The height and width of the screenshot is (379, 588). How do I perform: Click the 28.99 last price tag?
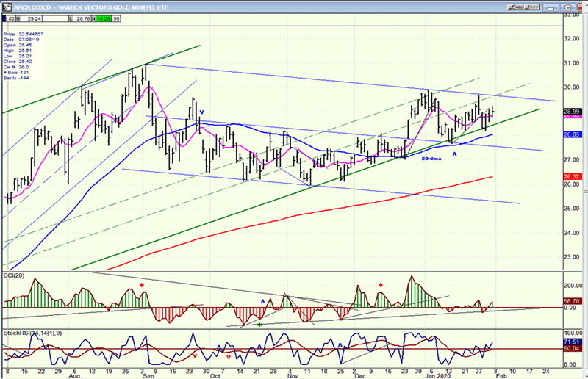573,110
